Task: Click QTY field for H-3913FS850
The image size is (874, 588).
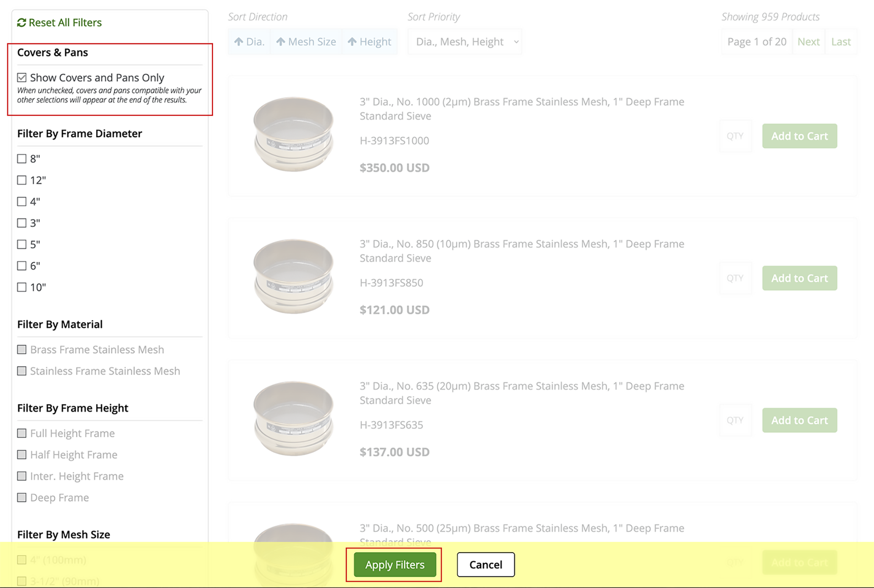Action: [x=735, y=278]
